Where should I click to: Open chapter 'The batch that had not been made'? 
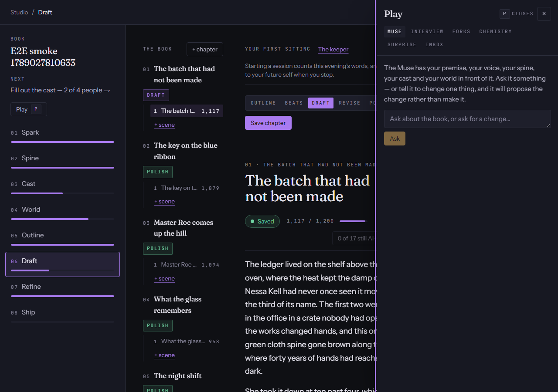pos(184,74)
